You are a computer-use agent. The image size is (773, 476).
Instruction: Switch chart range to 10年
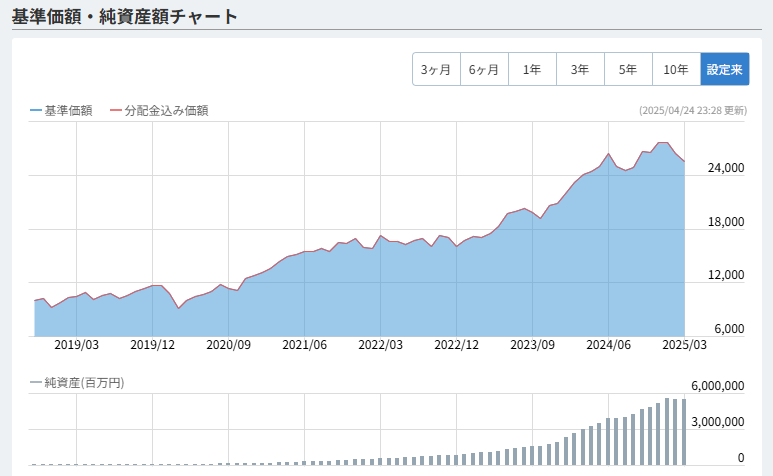tap(676, 69)
